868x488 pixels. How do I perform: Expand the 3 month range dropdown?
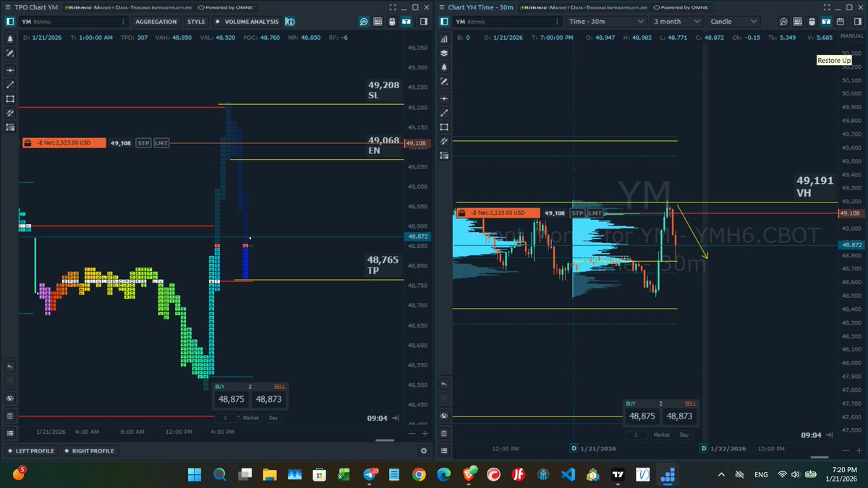coord(676,22)
